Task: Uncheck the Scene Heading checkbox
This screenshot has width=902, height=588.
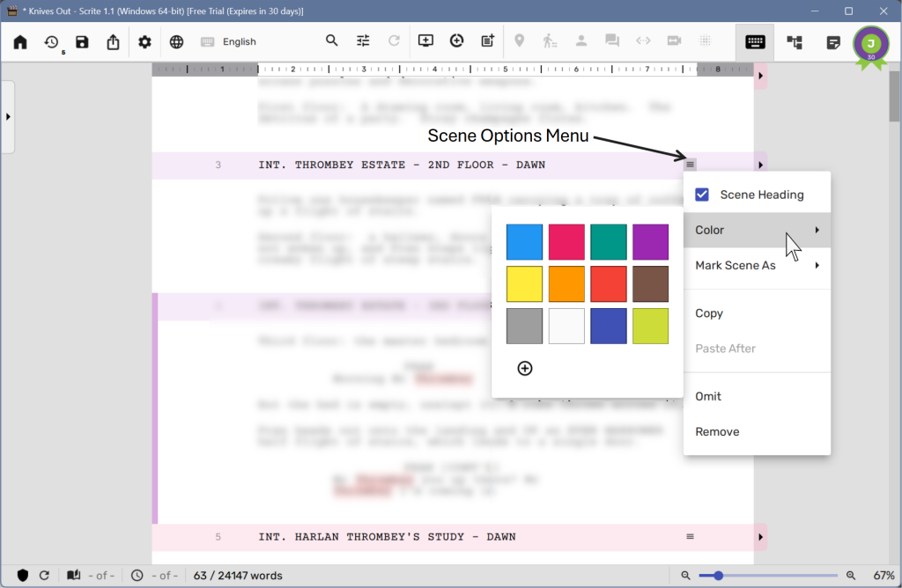Action: (x=702, y=195)
